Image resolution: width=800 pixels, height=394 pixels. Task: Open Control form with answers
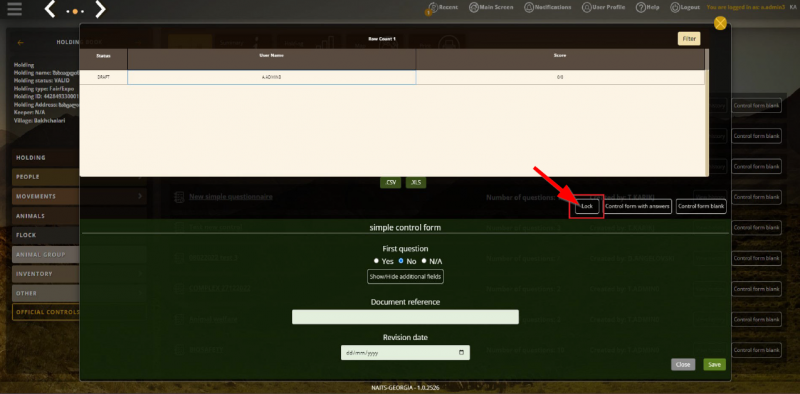click(x=637, y=206)
